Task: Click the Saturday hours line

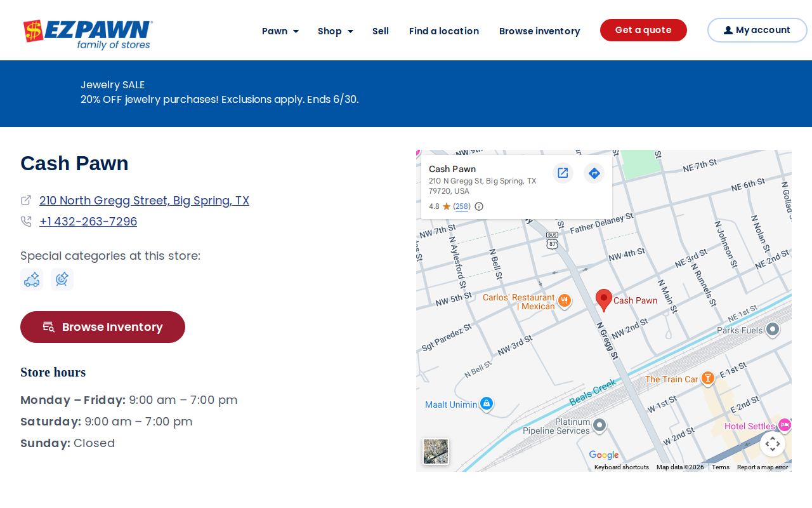Action: [x=106, y=422]
